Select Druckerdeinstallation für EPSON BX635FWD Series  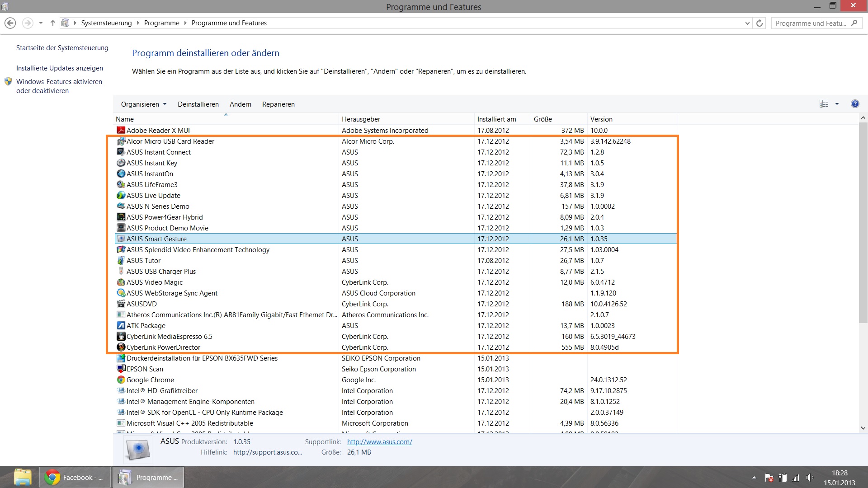(x=396, y=358)
